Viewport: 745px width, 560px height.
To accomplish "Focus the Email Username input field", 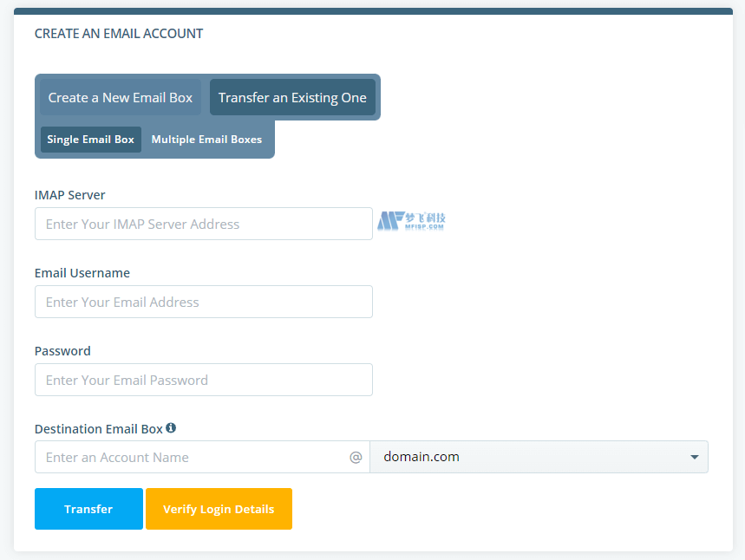I will (x=203, y=302).
